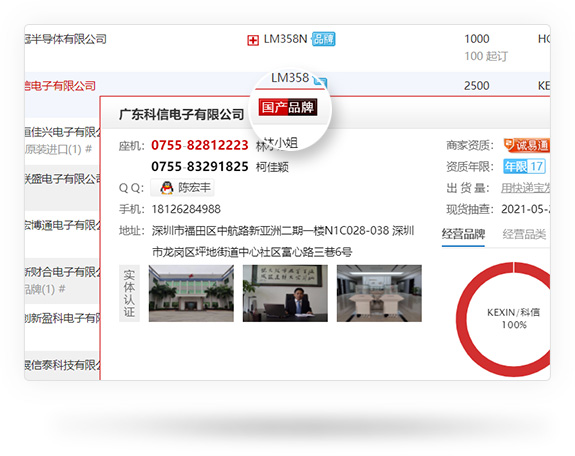Open the 新盈科电子 supplier row
575x456 pixels.
tap(62, 318)
